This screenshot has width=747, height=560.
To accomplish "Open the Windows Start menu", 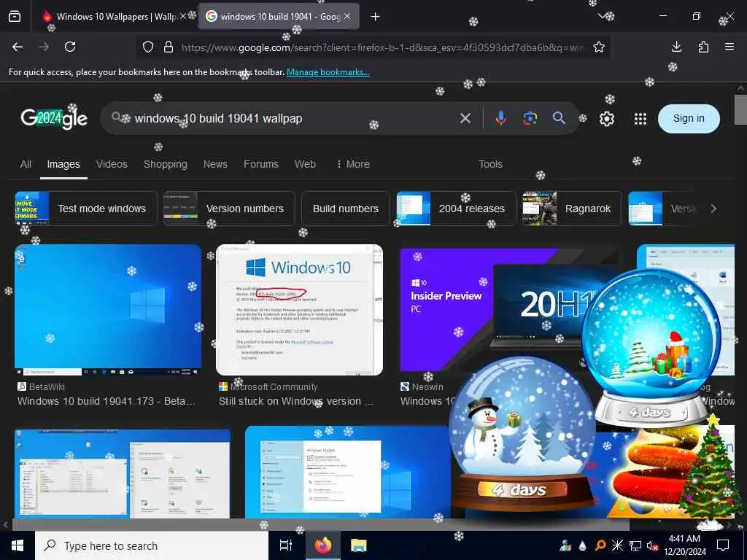I will coord(18,545).
